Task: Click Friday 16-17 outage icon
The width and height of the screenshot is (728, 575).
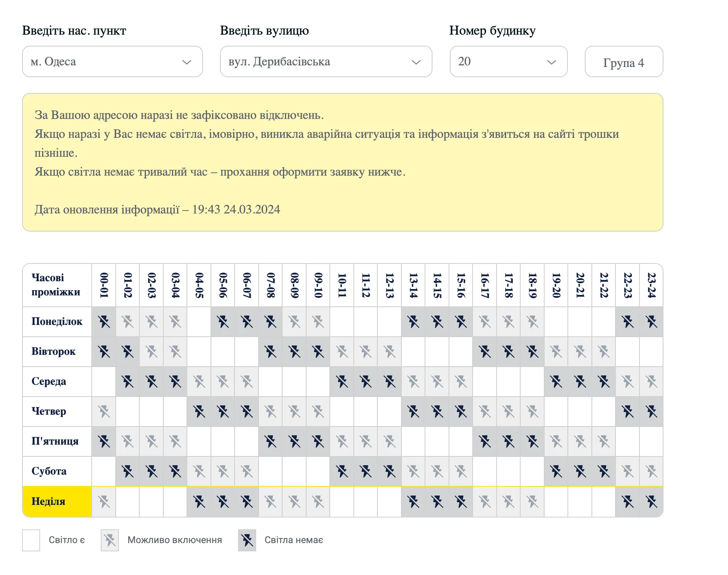Action: 484,441
